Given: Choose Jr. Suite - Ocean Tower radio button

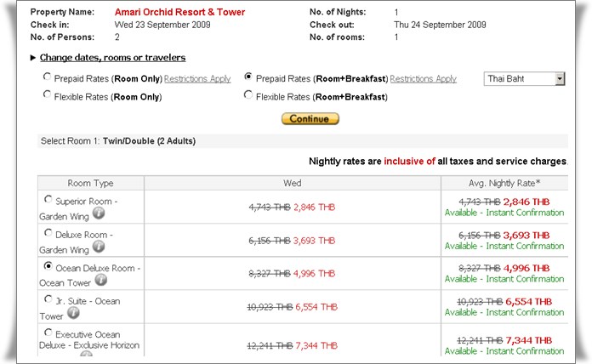Looking at the screenshot, I should [48, 299].
